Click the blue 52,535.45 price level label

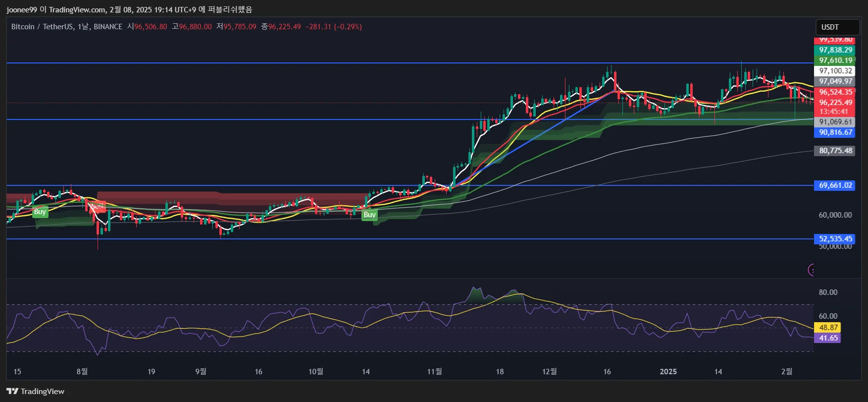tap(835, 239)
